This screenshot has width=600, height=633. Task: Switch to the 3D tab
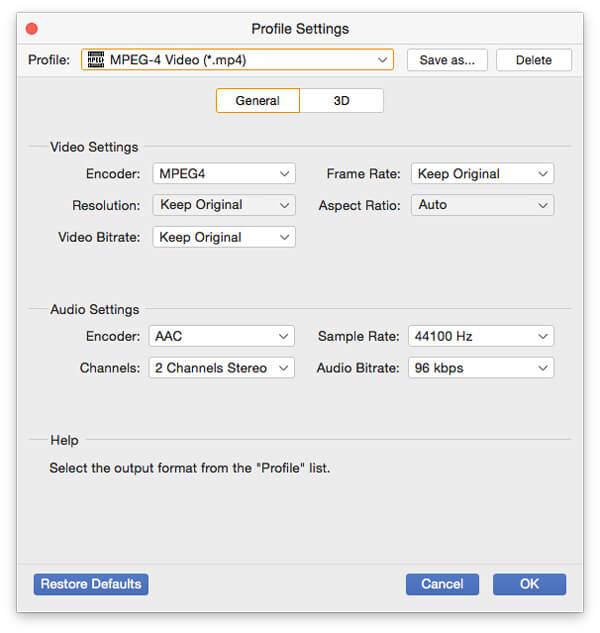[x=341, y=101]
